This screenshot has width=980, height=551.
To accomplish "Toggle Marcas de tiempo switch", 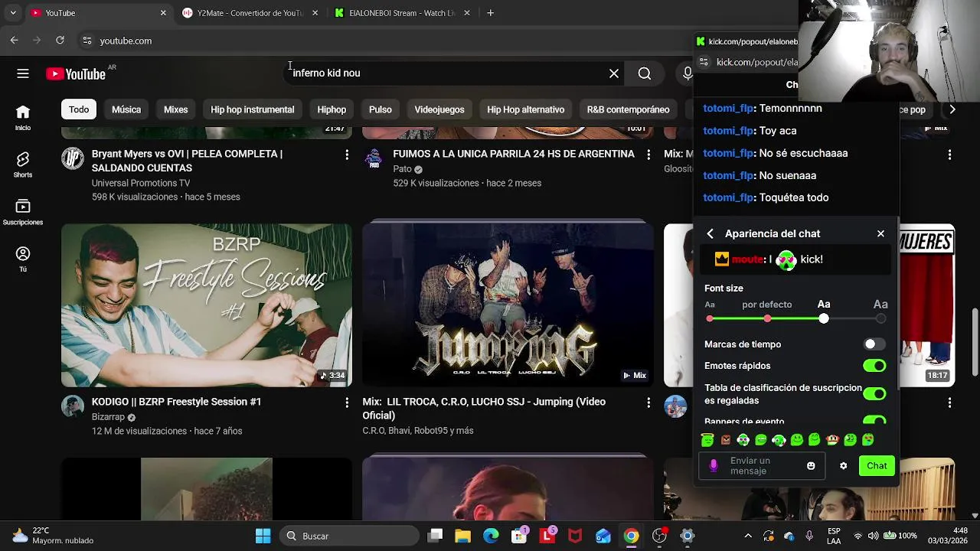I will [874, 344].
